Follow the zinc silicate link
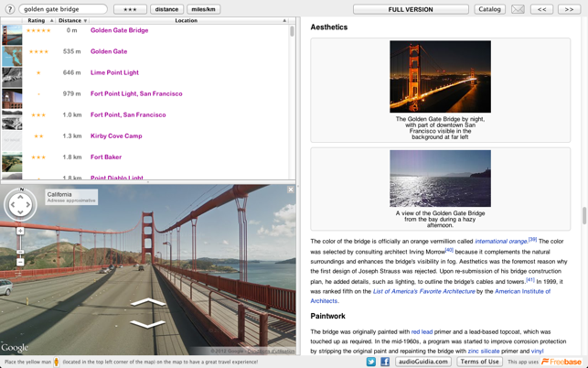The height and width of the screenshot is (368, 588). 484,352
